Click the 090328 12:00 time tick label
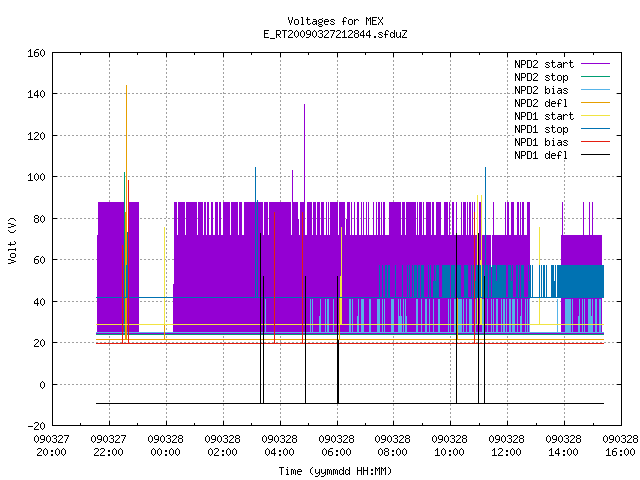Image resolution: width=640 pixels, height=480 pixels. [x=507, y=446]
